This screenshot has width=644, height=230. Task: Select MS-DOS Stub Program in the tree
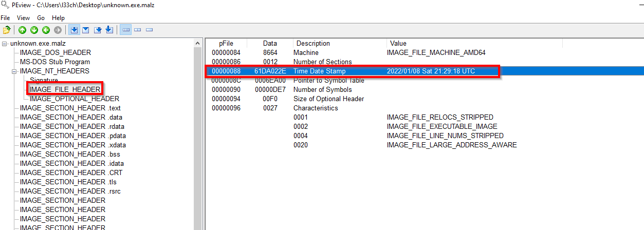click(x=54, y=62)
